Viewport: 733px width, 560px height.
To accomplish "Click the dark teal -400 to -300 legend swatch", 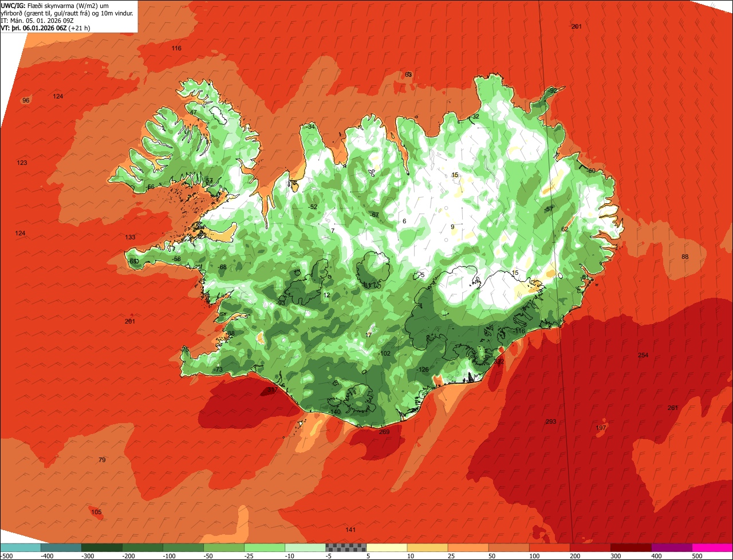I will [61, 548].
